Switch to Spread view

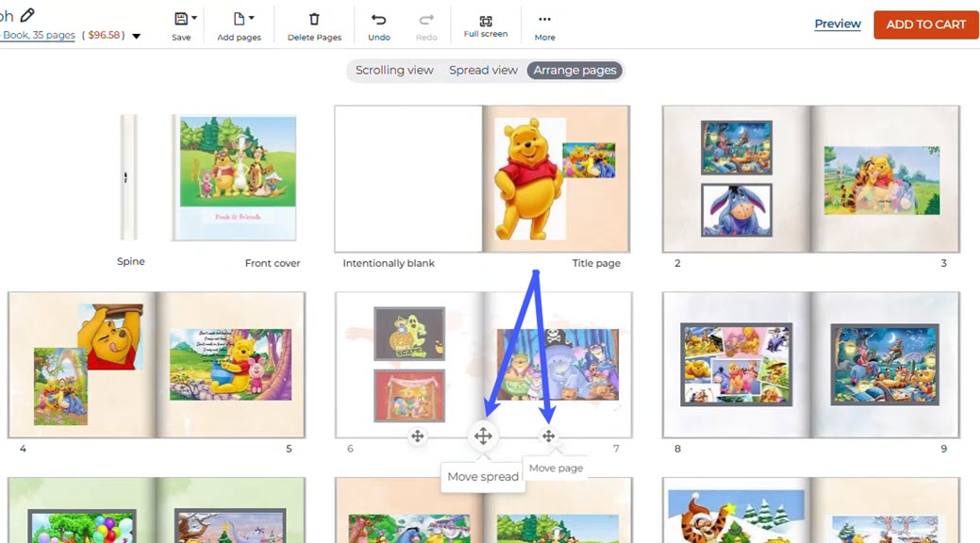point(483,70)
